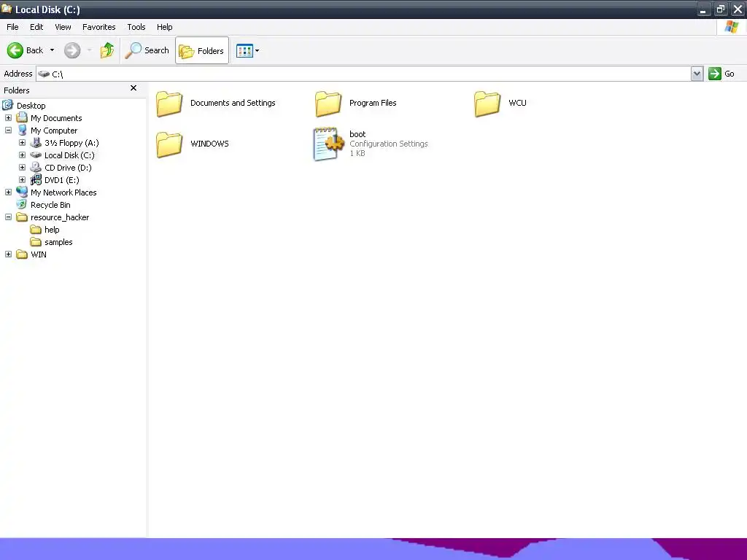
Task: Select the WCU folder icon
Action: point(487,104)
